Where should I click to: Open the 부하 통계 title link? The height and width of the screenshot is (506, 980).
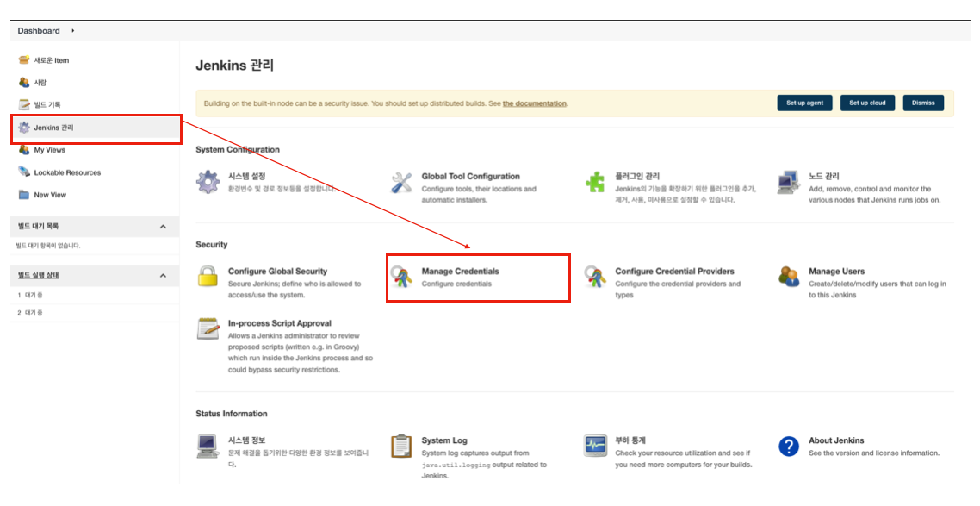click(x=630, y=440)
